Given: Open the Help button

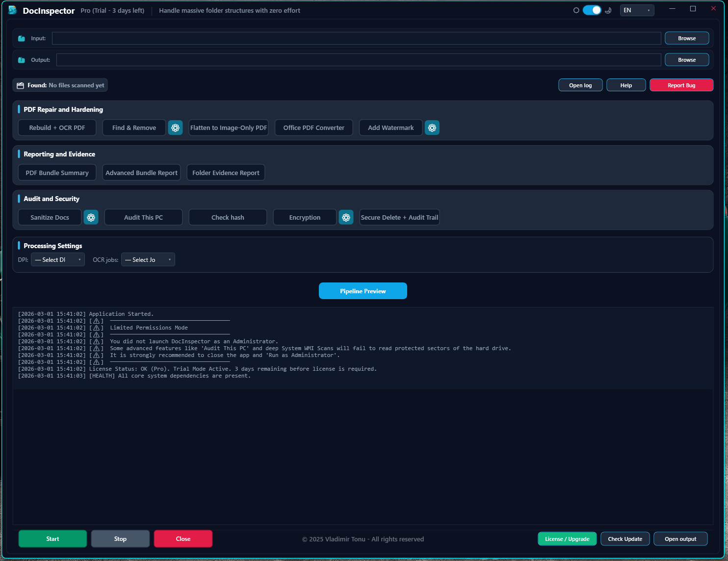Looking at the screenshot, I should point(626,85).
